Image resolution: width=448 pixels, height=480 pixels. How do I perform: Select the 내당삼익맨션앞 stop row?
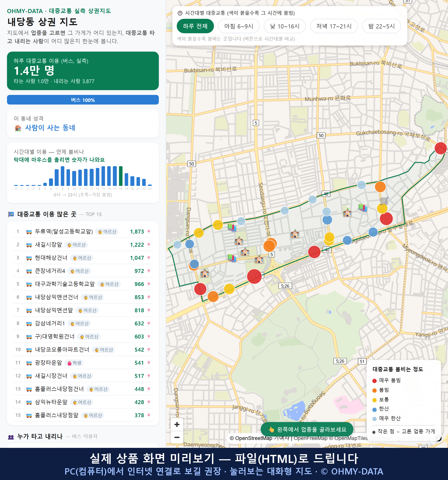[x=83, y=310]
